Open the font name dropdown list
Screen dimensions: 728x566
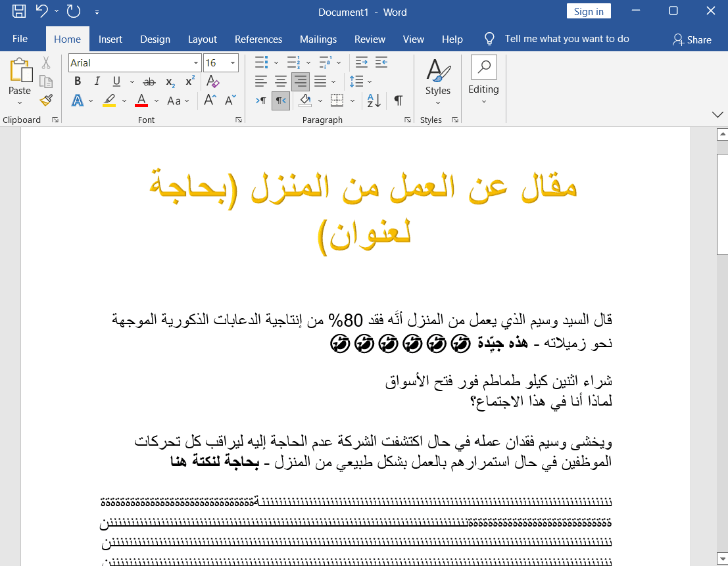pyautogui.click(x=196, y=62)
